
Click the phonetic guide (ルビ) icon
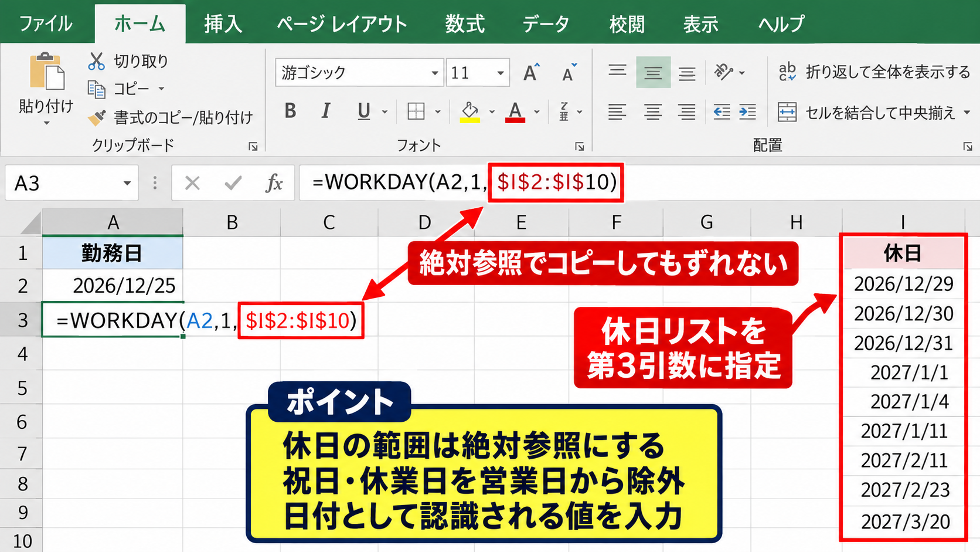point(564,111)
